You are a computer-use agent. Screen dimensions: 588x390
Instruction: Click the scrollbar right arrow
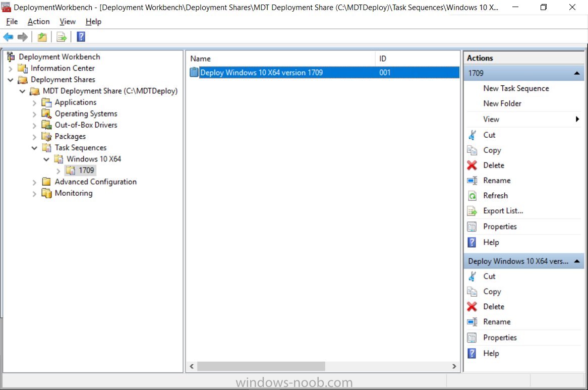(x=454, y=366)
